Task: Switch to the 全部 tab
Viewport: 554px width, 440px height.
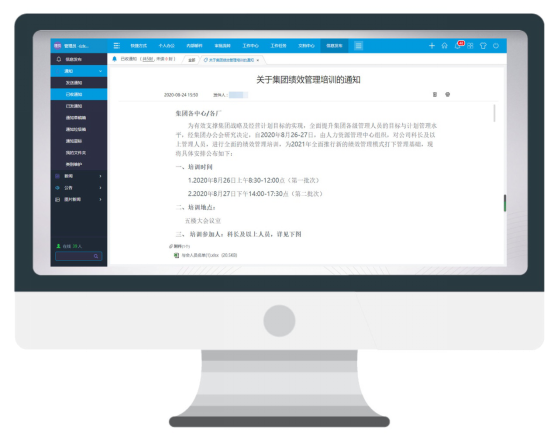Action: (191, 60)
